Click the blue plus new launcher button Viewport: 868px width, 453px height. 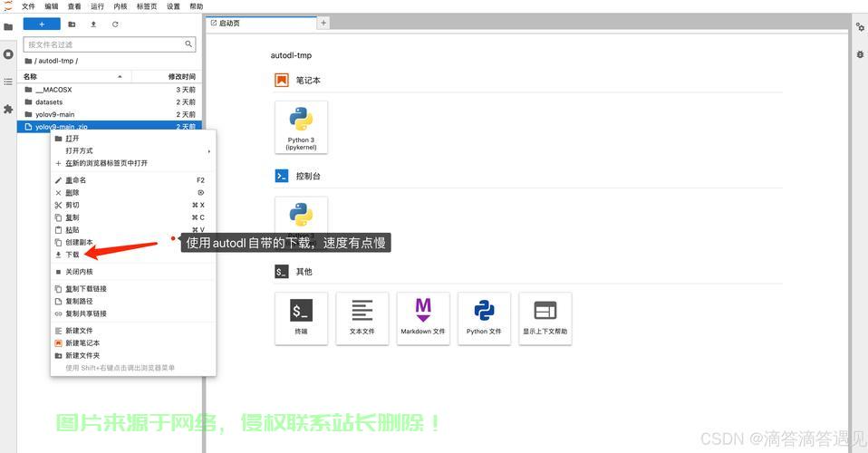coord(42,24)
